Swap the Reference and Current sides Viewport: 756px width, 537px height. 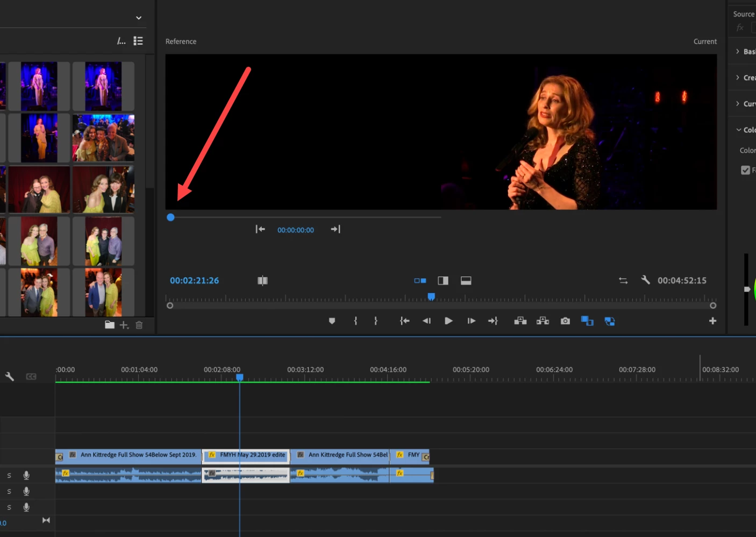pos(623,280)
